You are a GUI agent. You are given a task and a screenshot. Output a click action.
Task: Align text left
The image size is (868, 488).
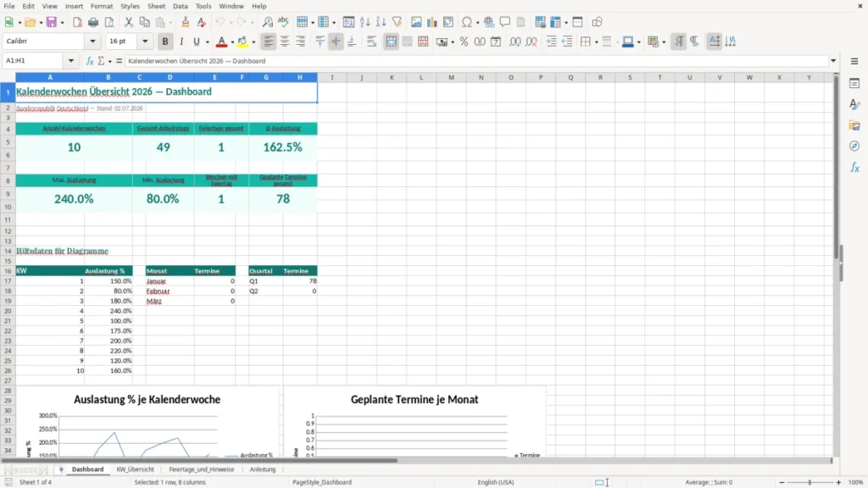[269, 42]
